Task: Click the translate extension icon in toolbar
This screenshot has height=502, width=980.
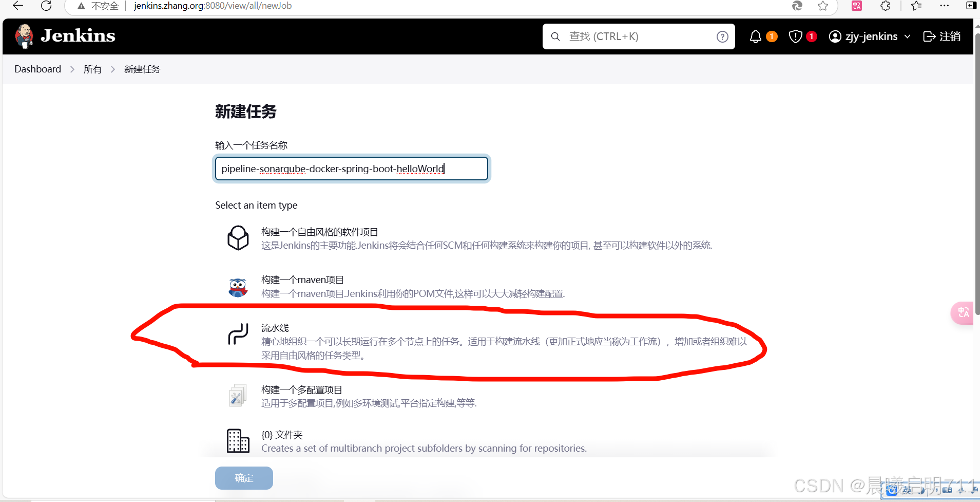Action: (x=857, y=6)
